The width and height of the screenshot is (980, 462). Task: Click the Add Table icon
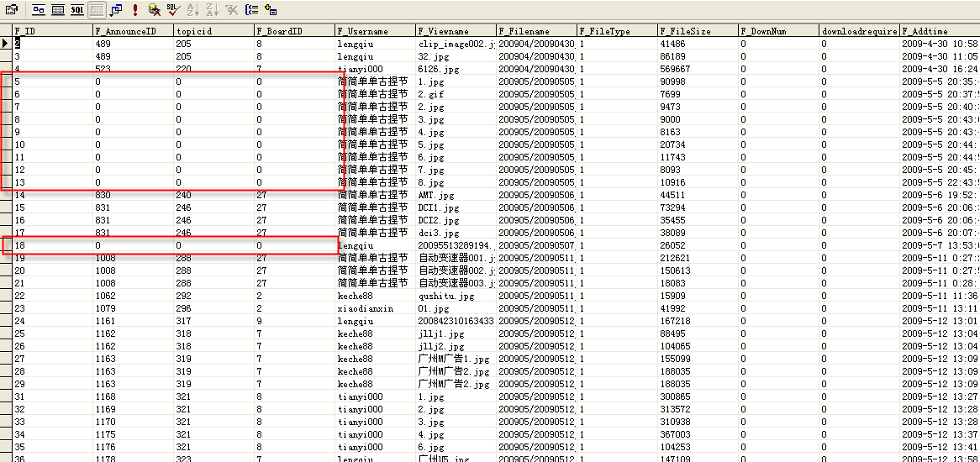tap(271, 9)
